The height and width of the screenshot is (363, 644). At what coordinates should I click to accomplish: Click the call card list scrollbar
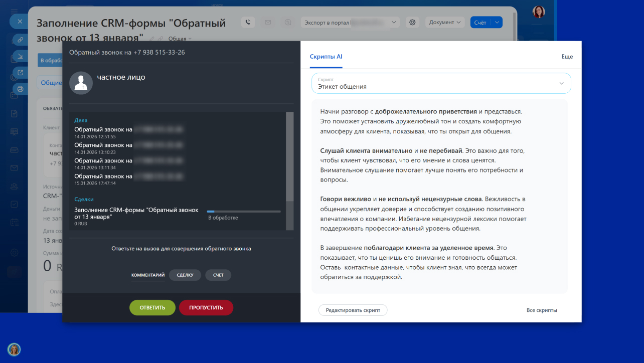[289, 156]
